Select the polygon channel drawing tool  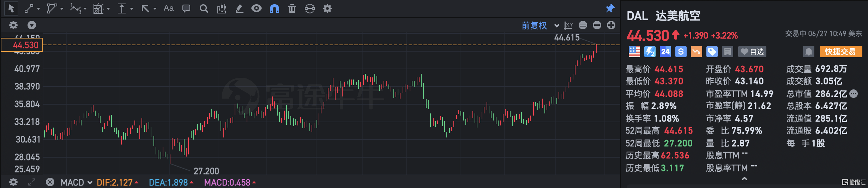click(x=52, y=8)
